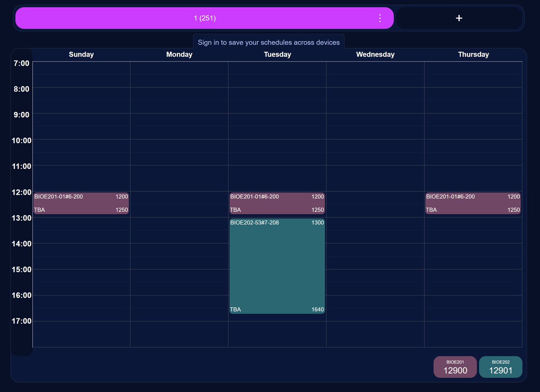
Task: Click the 9:00 time label
Action: [22, 115]
